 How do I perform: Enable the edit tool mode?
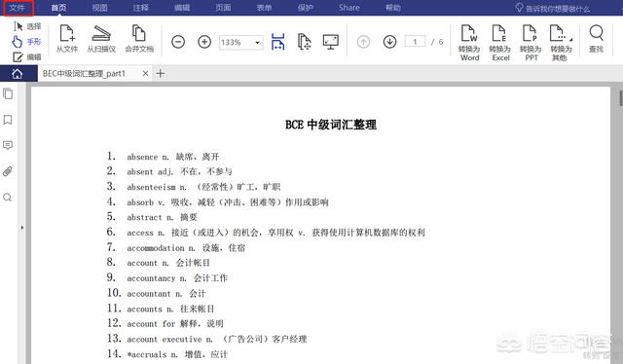tap(26, 57)
